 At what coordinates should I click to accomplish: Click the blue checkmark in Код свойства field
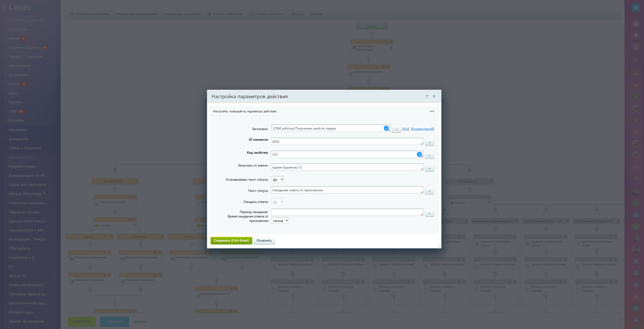coord(419,154)
